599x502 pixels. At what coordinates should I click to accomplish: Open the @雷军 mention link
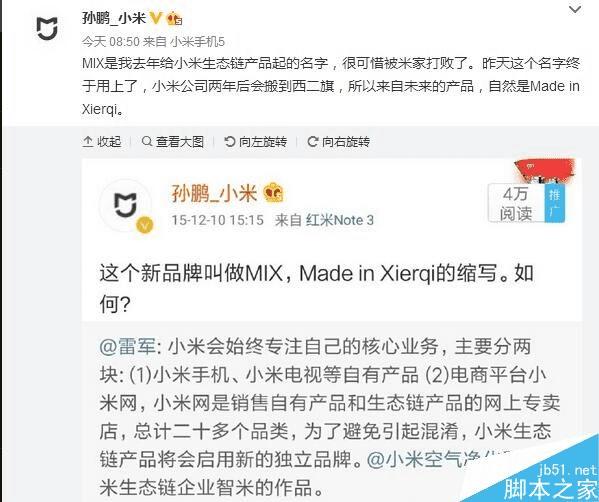128,347
